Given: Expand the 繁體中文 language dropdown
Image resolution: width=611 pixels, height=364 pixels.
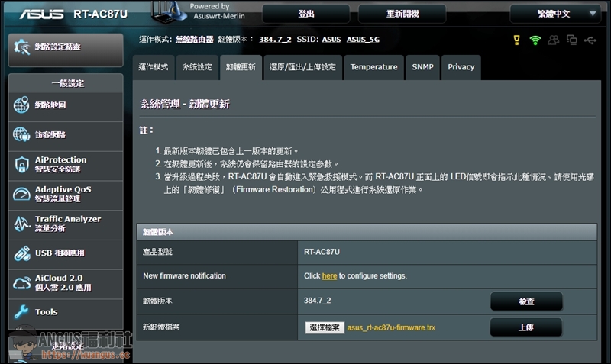Looking at the screenshot, I should tap(554, 14).
